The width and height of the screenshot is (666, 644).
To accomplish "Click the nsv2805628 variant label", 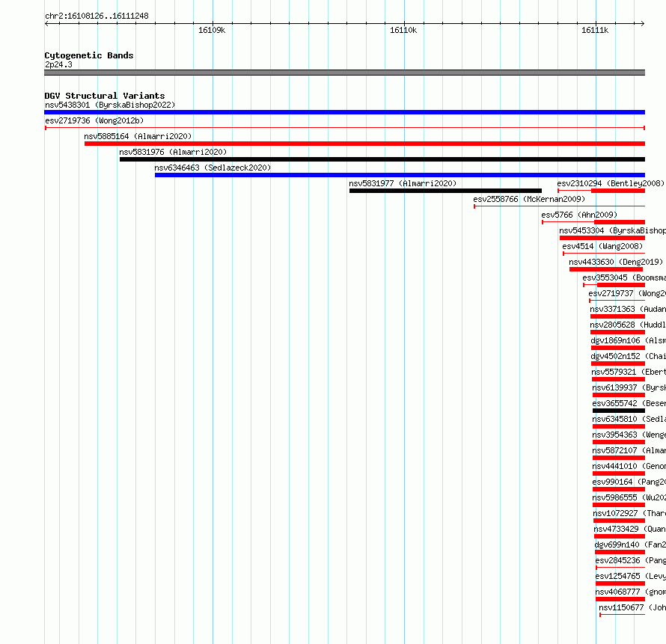I will coord(628,325).
